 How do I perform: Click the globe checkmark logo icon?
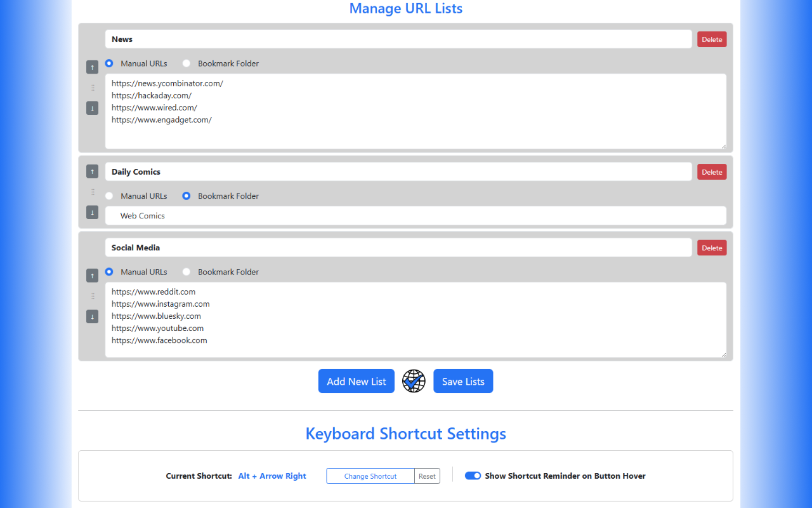tap(414, 381)
